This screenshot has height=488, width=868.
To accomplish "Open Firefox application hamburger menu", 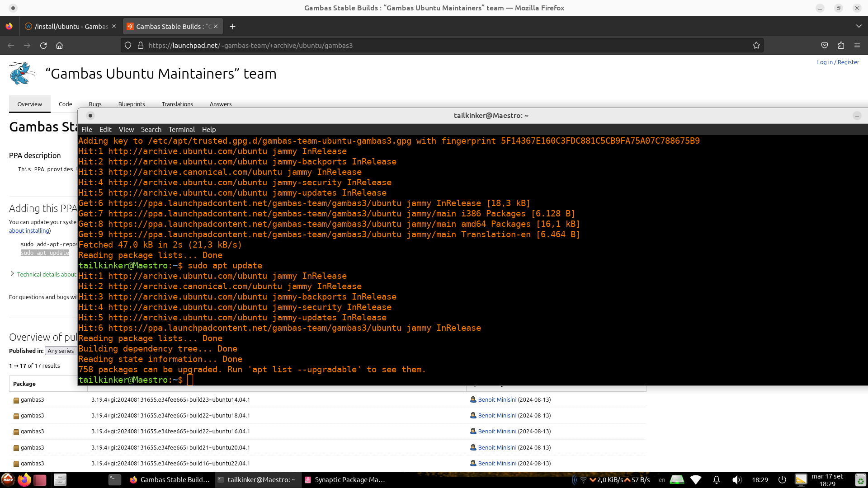I will 857,45.
